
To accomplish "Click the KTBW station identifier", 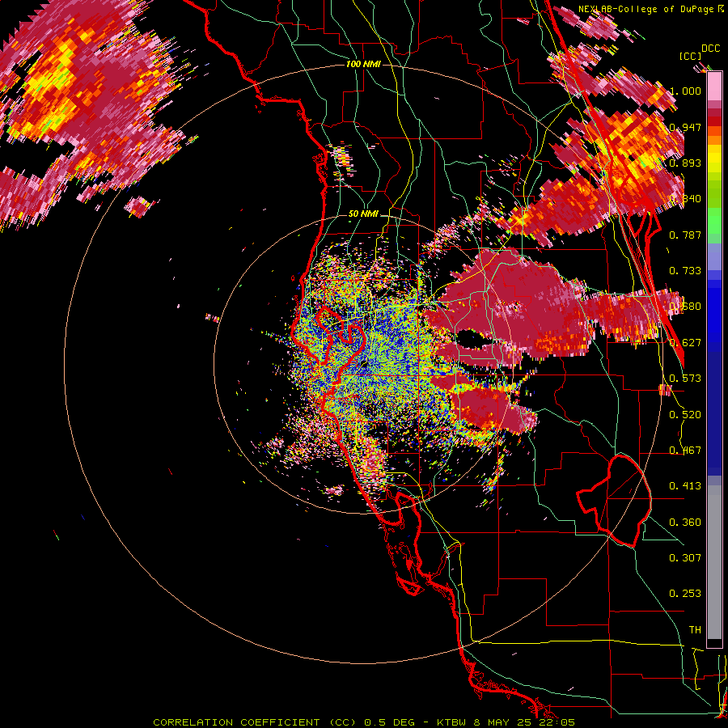I will pos(452,722).
